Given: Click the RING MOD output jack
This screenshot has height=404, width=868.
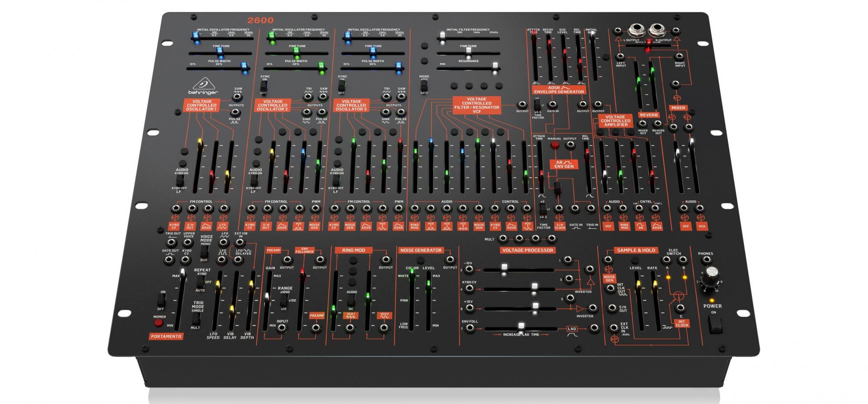Looking at the screenshot, I should (x=385, y=260).
